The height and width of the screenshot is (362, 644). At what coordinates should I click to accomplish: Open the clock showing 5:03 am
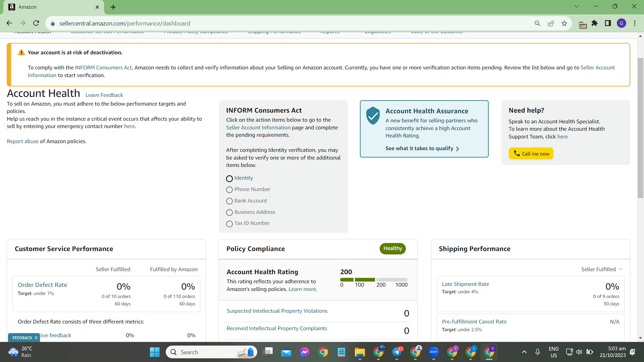[613, 352]
